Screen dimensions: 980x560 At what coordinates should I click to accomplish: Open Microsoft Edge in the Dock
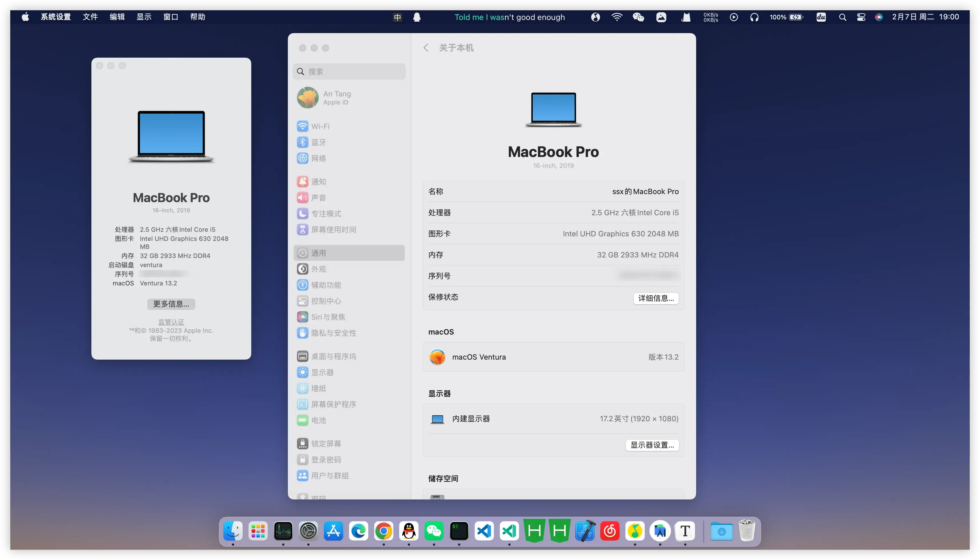point(359,531)
